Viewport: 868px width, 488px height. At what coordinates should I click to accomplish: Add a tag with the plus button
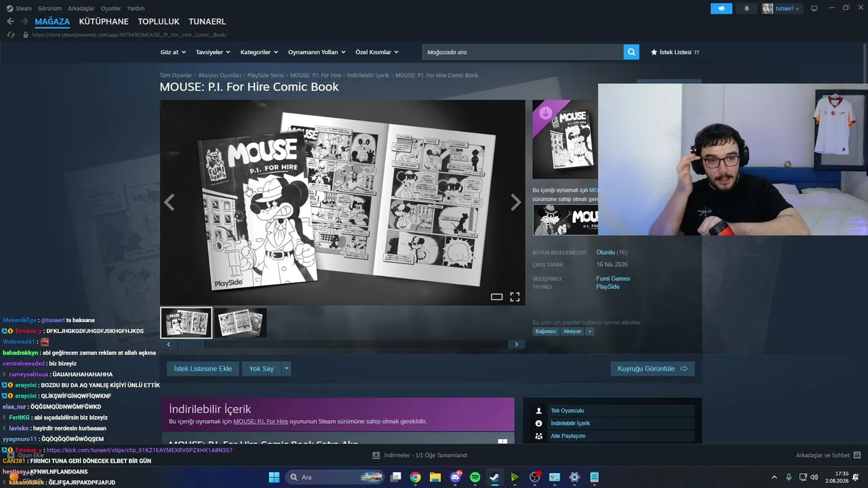tap(590, 331)
